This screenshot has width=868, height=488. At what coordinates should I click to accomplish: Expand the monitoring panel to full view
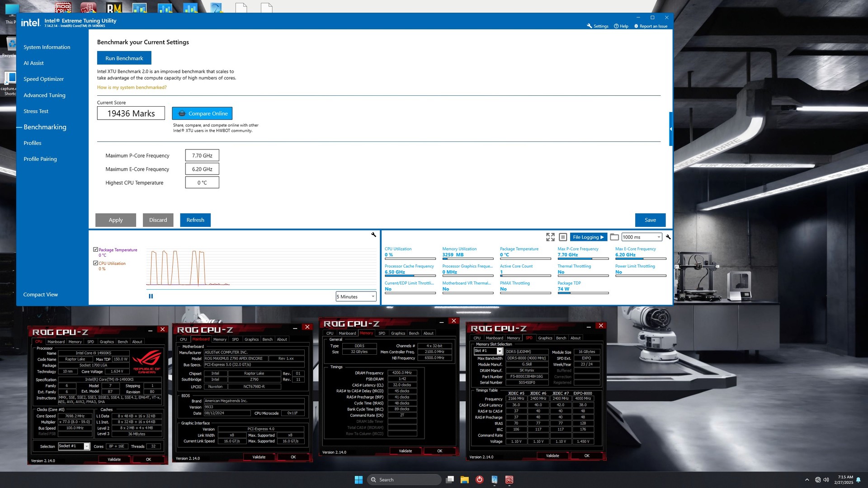(550, 237)
